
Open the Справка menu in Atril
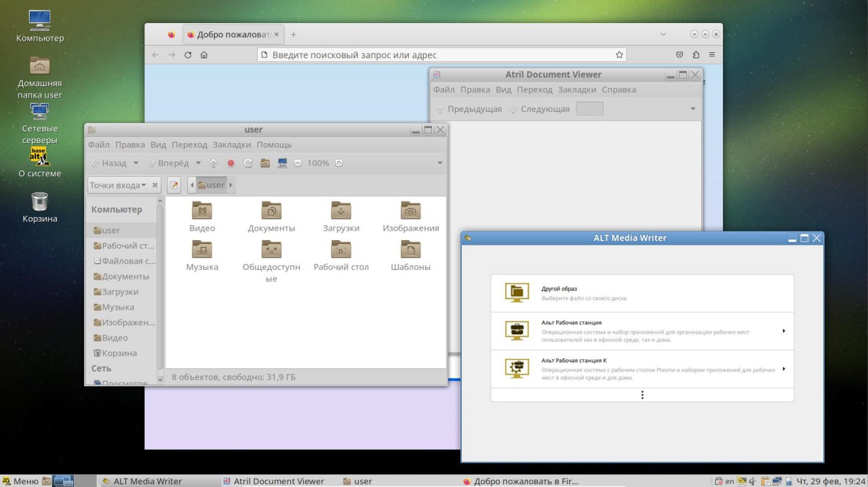click(x=619, y=90)
